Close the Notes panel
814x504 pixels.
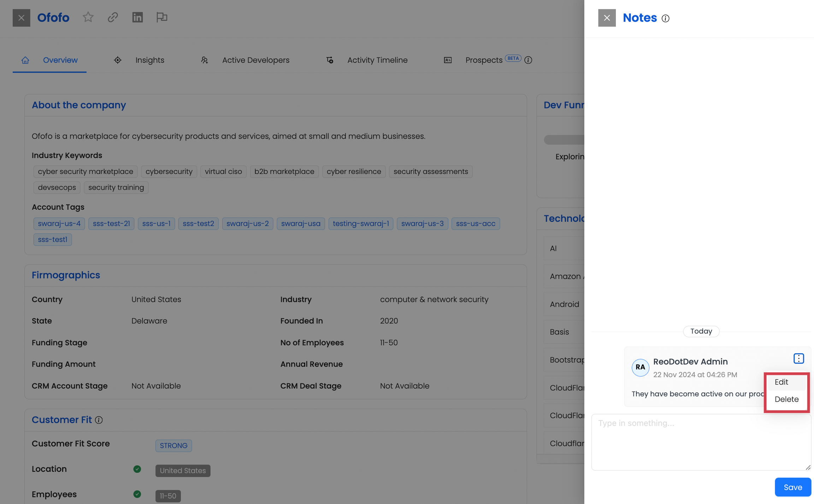click(607, 18)
